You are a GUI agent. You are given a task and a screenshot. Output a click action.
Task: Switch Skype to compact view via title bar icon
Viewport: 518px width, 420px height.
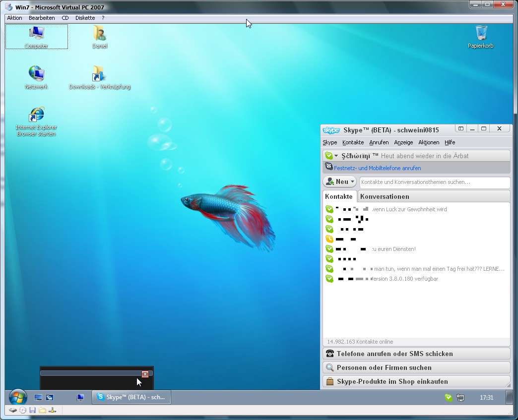461,128
